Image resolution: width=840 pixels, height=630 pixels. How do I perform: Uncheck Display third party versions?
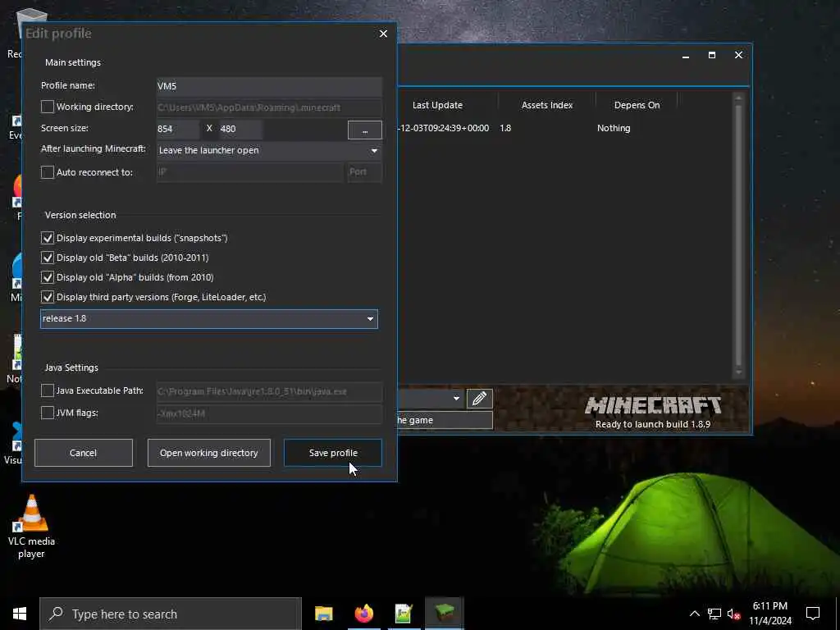[47, 297]
